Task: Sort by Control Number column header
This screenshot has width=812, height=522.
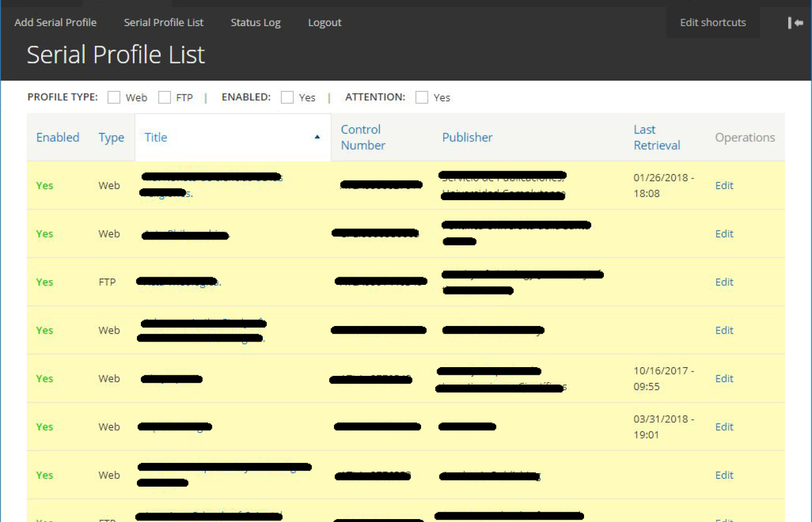Action: (x=362, y=137)
